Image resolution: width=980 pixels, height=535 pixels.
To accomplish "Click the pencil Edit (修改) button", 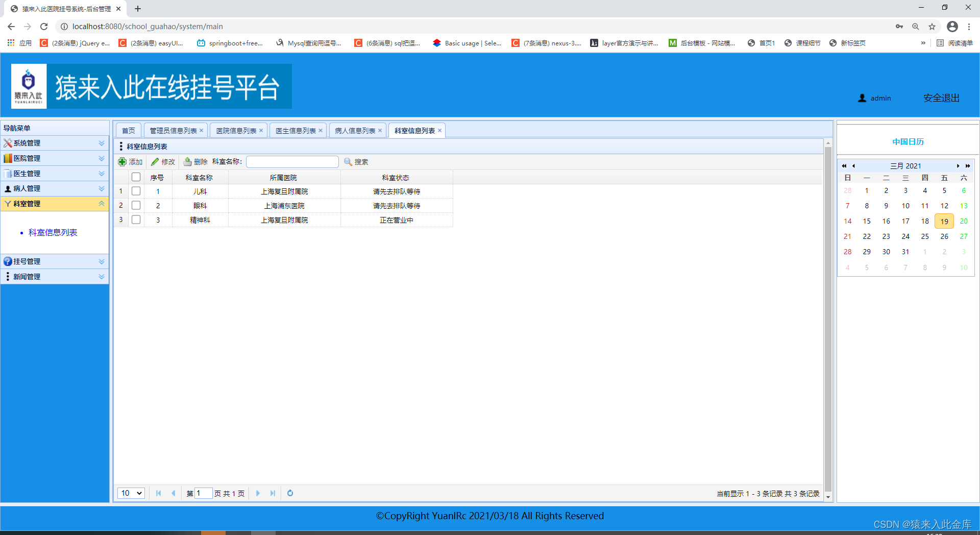I will pos(163,162).
